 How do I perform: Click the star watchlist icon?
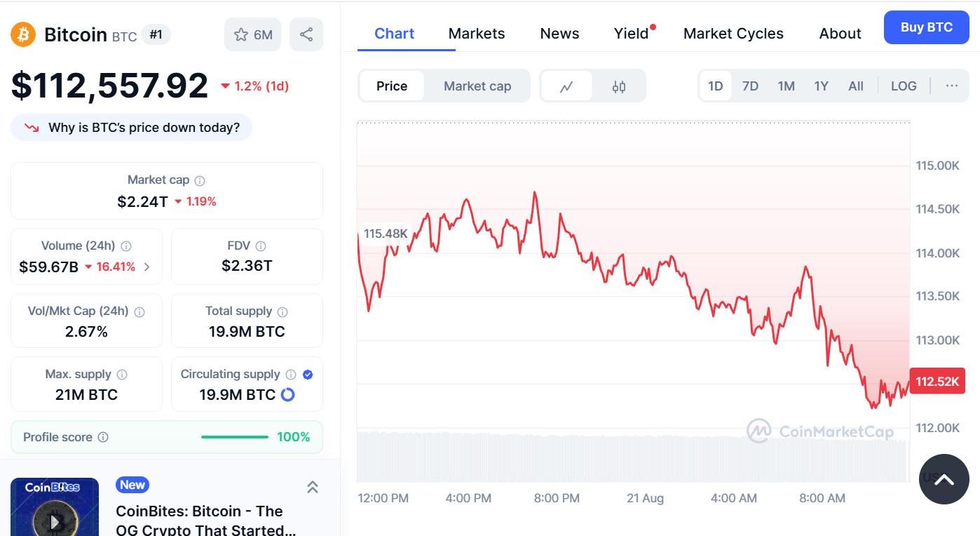tap(241, 34)
